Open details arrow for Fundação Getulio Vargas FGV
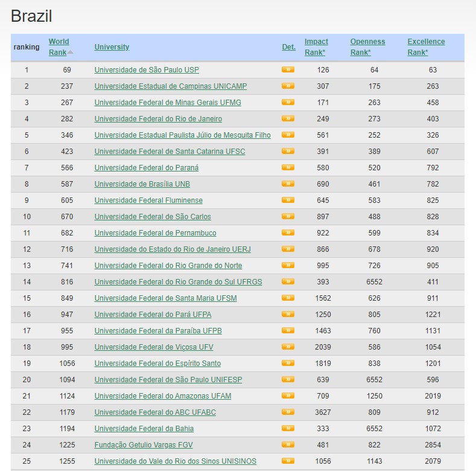The image size is (476, 471). (x=288, y=445)
